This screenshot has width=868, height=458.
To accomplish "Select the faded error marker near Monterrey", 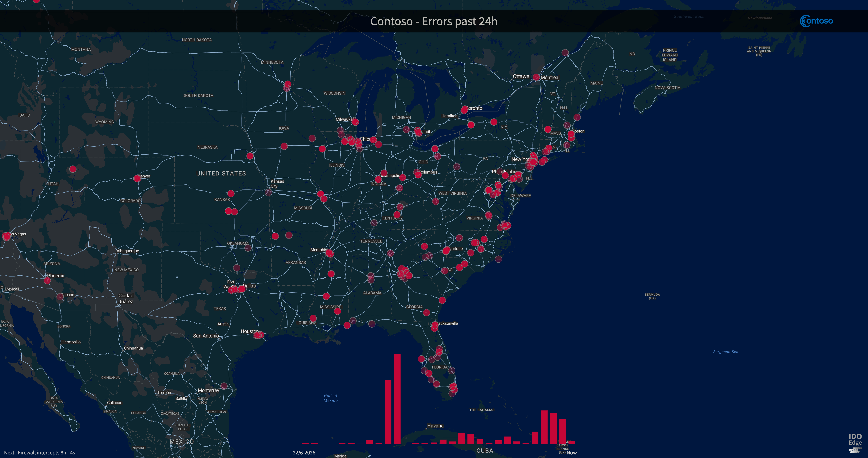I will pyautogui.click(x=224, y=386).
